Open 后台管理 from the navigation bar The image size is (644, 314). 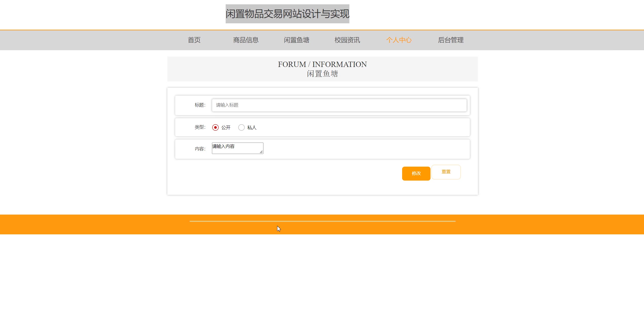pos(451,40)
